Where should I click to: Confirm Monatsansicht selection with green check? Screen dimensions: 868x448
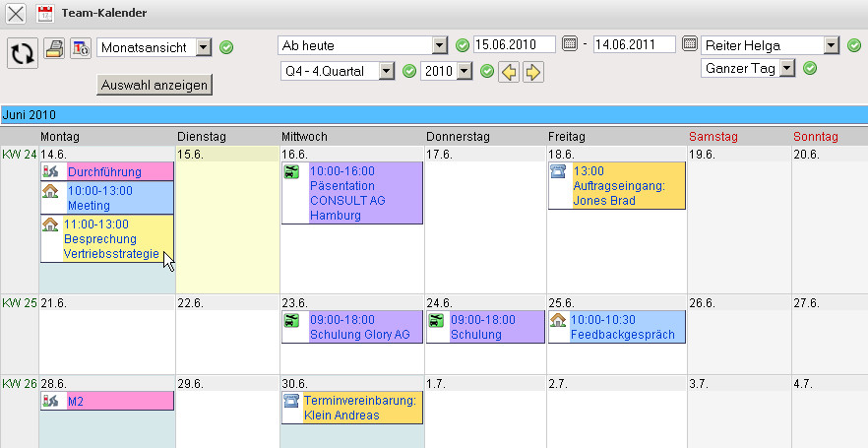click(226, 47)
